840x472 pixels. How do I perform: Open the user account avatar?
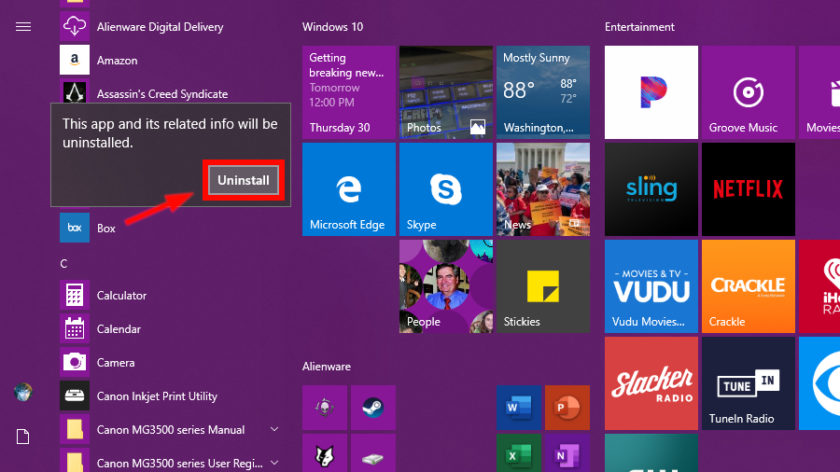(23, 392)
